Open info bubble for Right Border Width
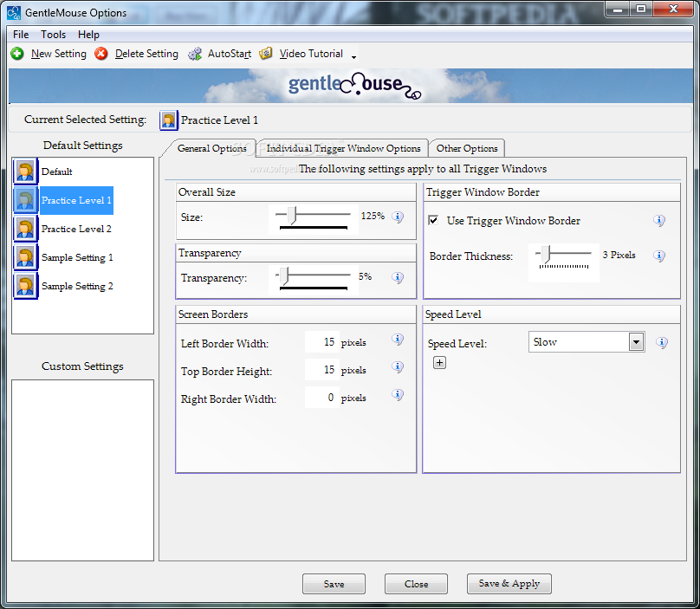The height and width of the screenshot is (609, 700). (398, 395)
